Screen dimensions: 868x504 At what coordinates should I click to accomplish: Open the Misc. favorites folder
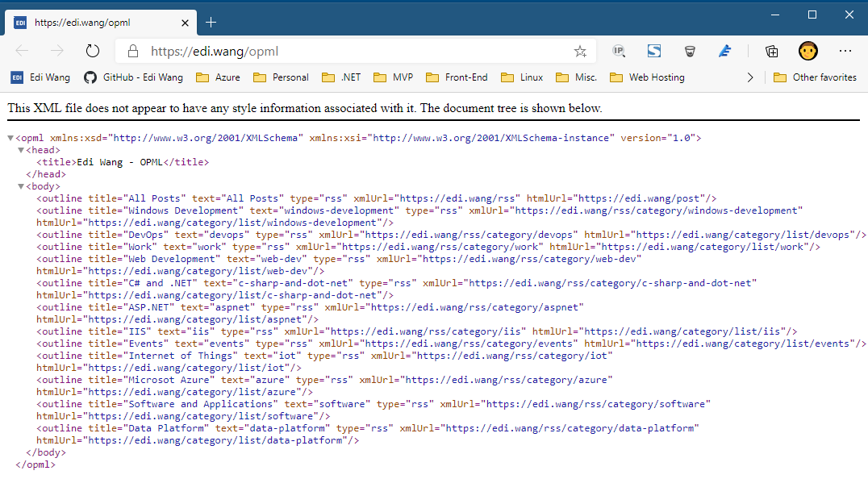click(576, 77)
